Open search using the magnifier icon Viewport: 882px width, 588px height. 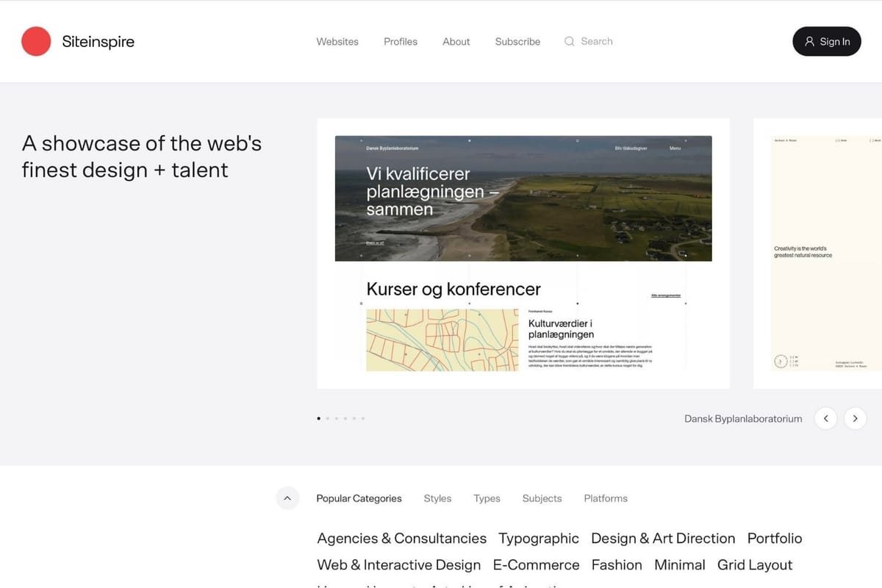[570, 41]
